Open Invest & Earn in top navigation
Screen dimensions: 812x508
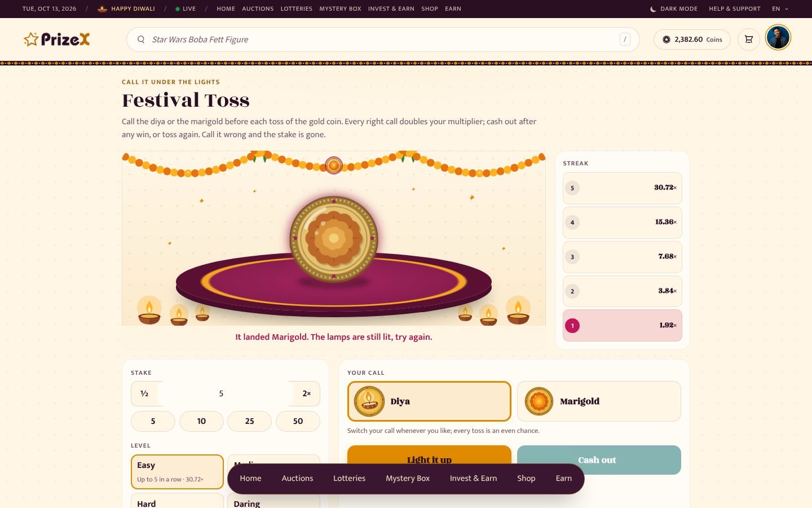(x=391, y=9)
